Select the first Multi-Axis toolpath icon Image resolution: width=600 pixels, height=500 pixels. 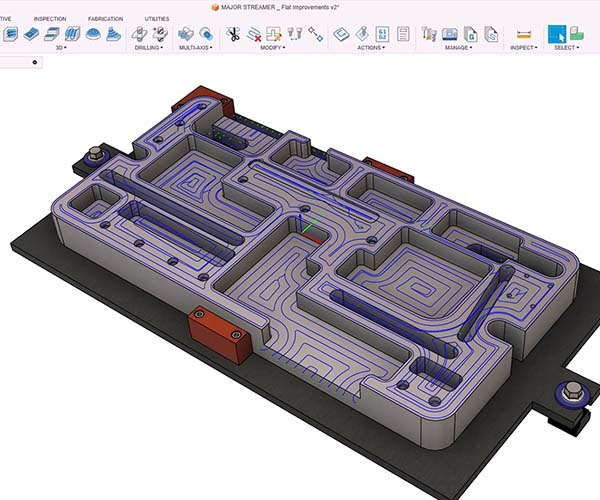click(186, 34)
